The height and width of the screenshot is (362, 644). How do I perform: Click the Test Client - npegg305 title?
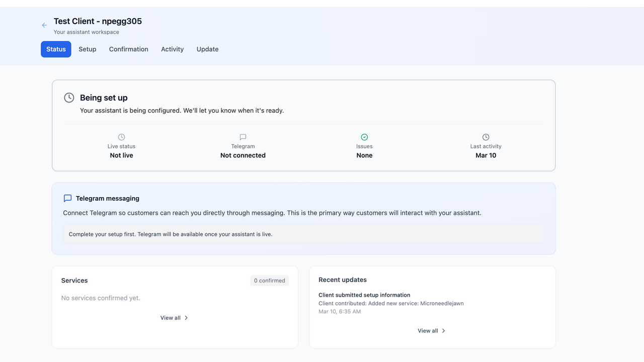click(98, 21)
